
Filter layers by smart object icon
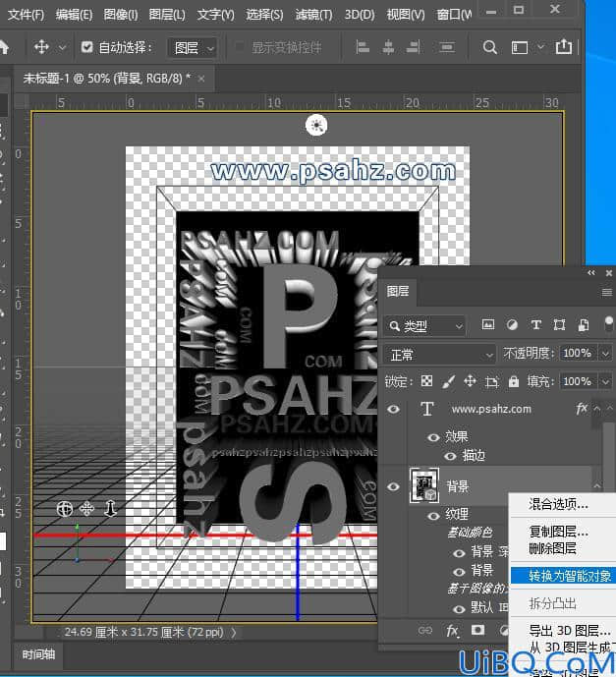(x=584, y=324)
